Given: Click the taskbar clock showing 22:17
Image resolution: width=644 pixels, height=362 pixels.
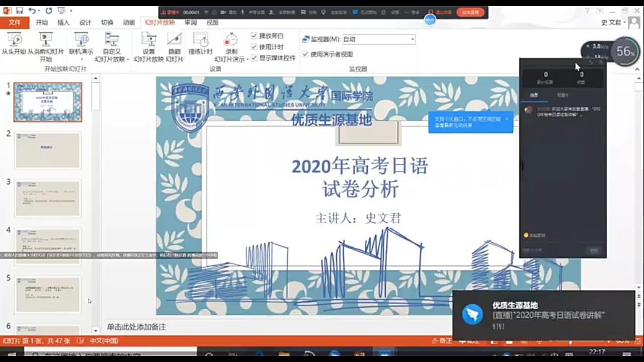Looking at the screenshot, I should [x=597, y=352].
